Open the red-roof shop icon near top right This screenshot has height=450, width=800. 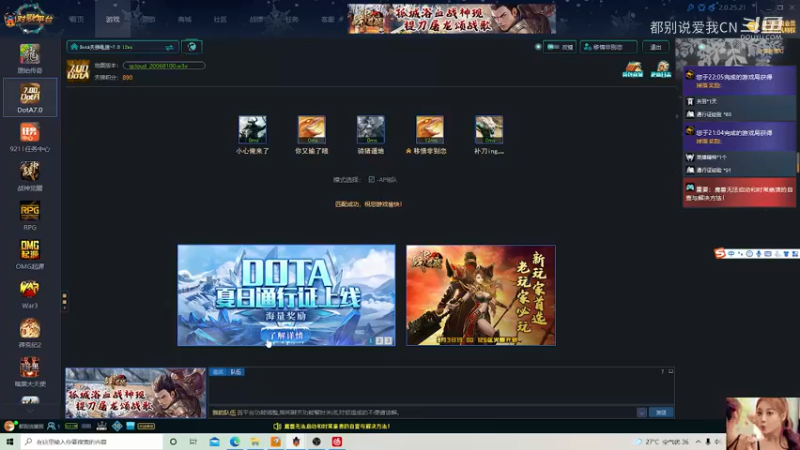point(633,69)
